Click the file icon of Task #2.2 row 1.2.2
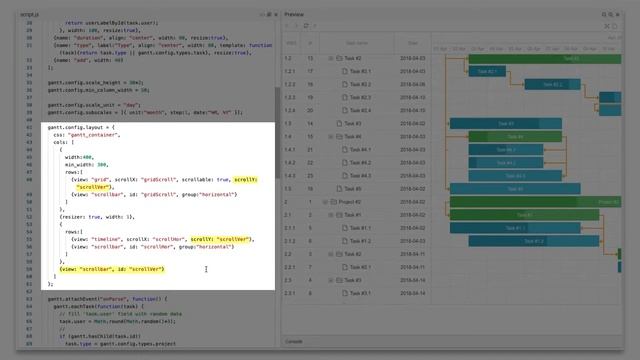640x360 pixels. click(345, 84)
